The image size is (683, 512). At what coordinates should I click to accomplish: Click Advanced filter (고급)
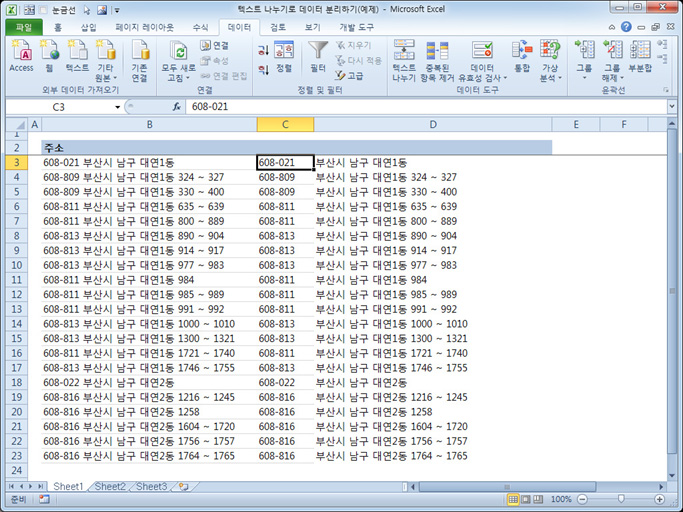point(349,76)
